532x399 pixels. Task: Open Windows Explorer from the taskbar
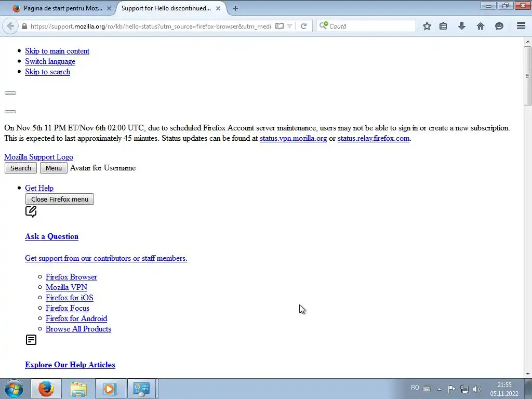(x=78, y=389)
